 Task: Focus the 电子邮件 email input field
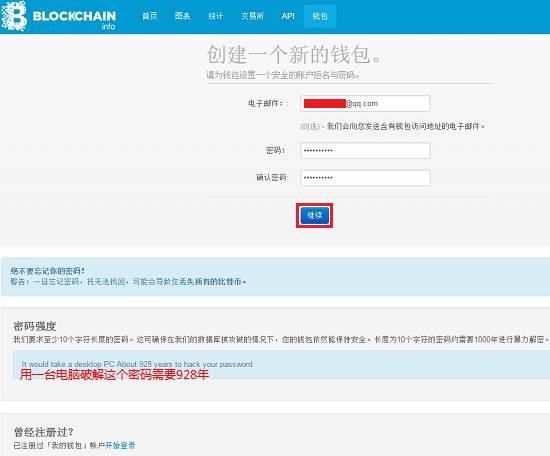coord(365,103)
